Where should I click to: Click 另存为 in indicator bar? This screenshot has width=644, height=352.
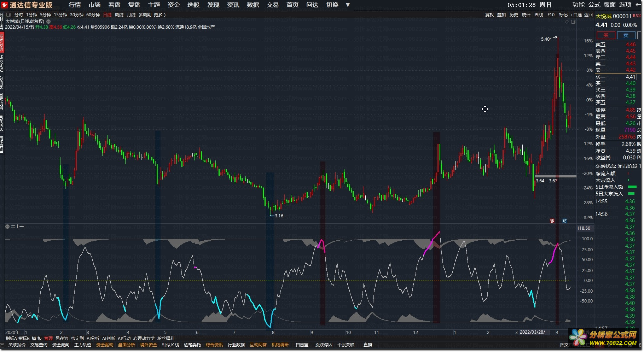(x=62, y=339)
